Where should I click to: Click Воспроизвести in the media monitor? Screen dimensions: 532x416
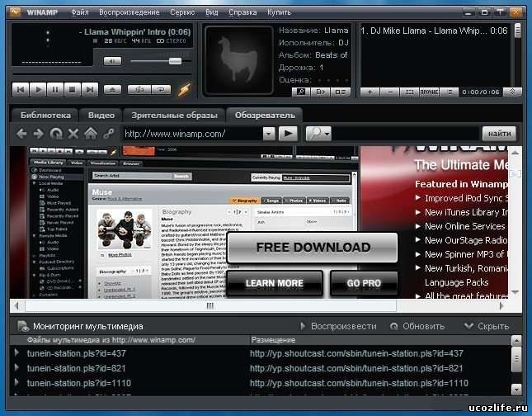(339, 326)
